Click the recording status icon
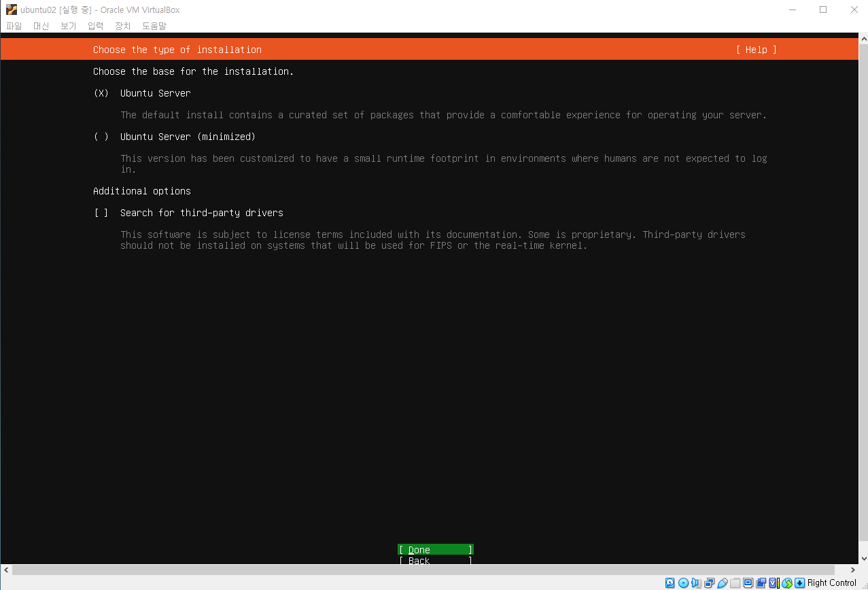 click(761, 583)
